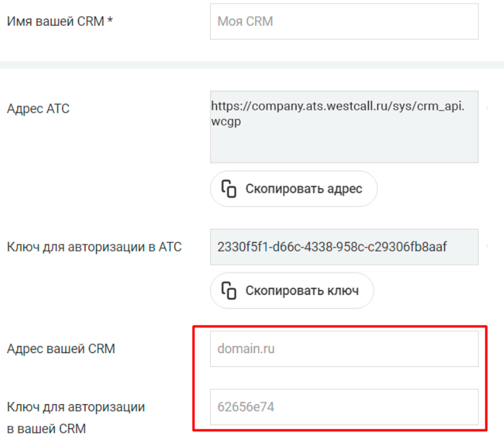Click the Адрес АТС label
The width and height of the screenshot is (504, 448).
38,109
